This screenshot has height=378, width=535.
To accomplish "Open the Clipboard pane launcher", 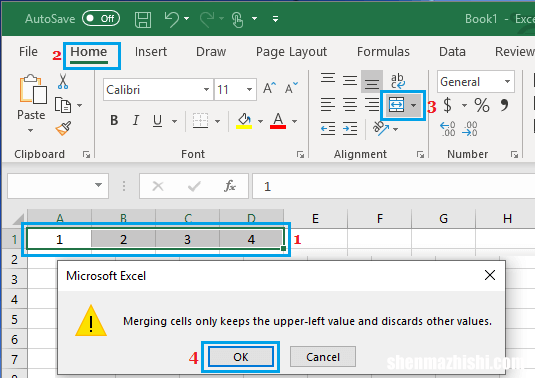I will 86,155.
